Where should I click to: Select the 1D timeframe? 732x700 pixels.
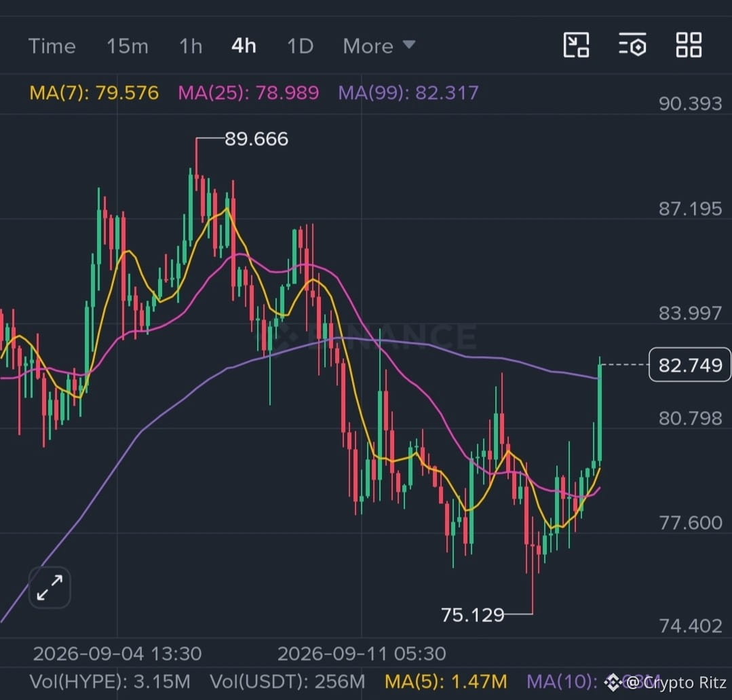pos(300,46)
